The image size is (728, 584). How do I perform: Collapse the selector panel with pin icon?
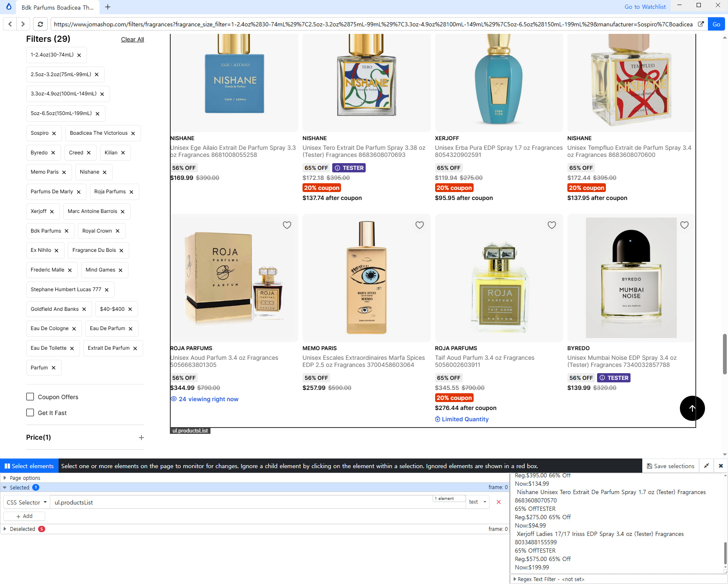[706, 466]
